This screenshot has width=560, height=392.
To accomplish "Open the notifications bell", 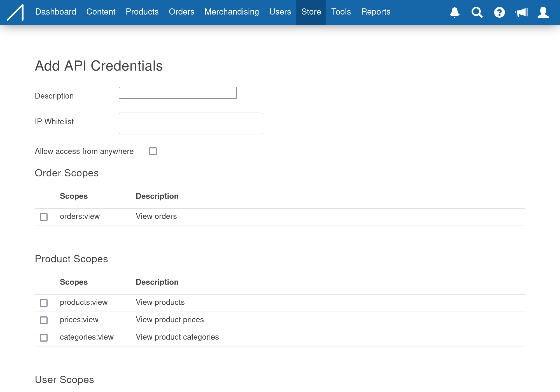I will point(454,12).
